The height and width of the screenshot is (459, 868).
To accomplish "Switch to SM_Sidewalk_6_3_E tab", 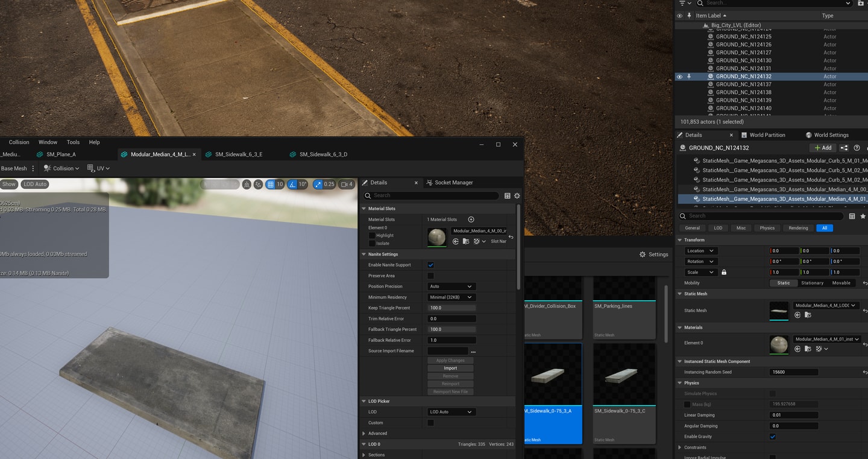I will point(239,154).
